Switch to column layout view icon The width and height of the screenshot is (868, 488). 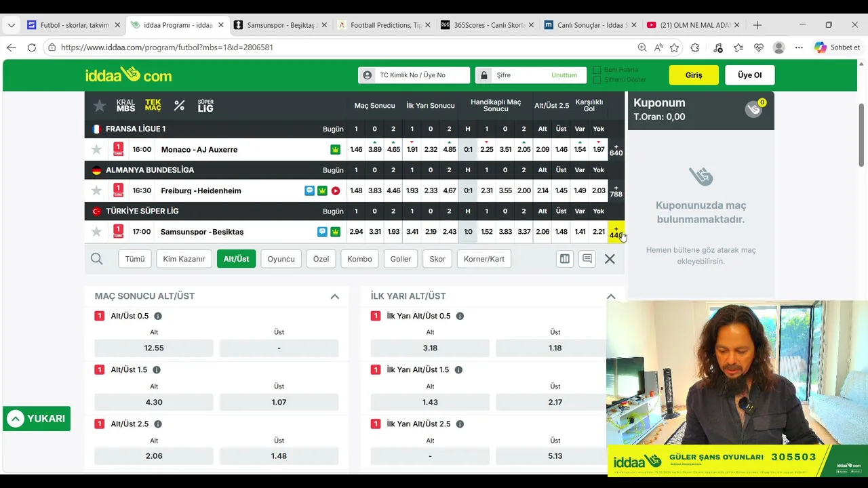(564, 259)
